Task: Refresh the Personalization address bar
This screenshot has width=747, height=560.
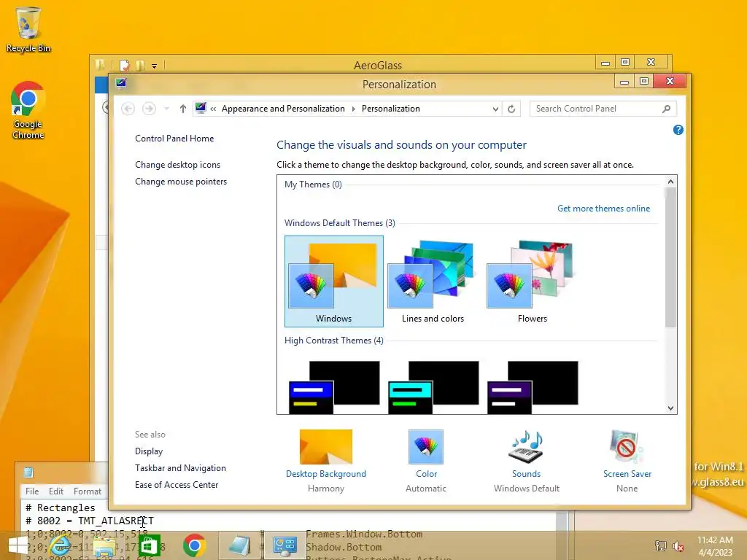Action: pos(511,109)
